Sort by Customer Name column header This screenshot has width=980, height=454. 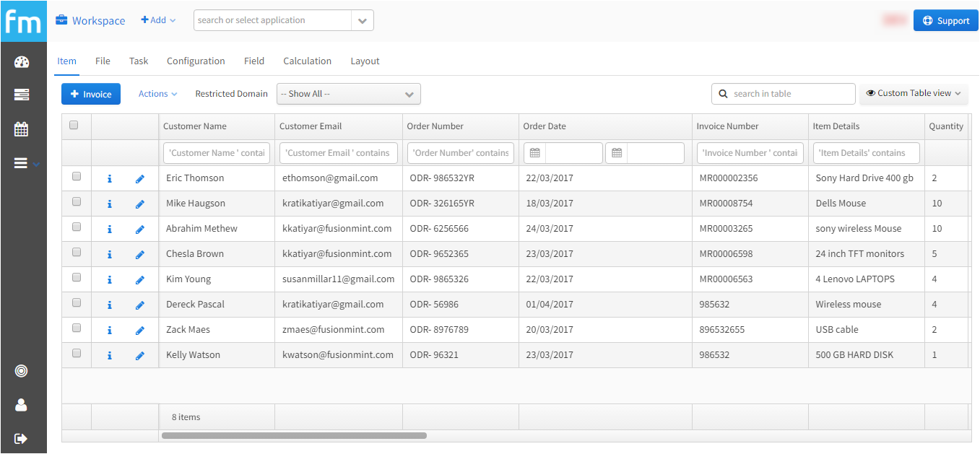click(195, 126)
